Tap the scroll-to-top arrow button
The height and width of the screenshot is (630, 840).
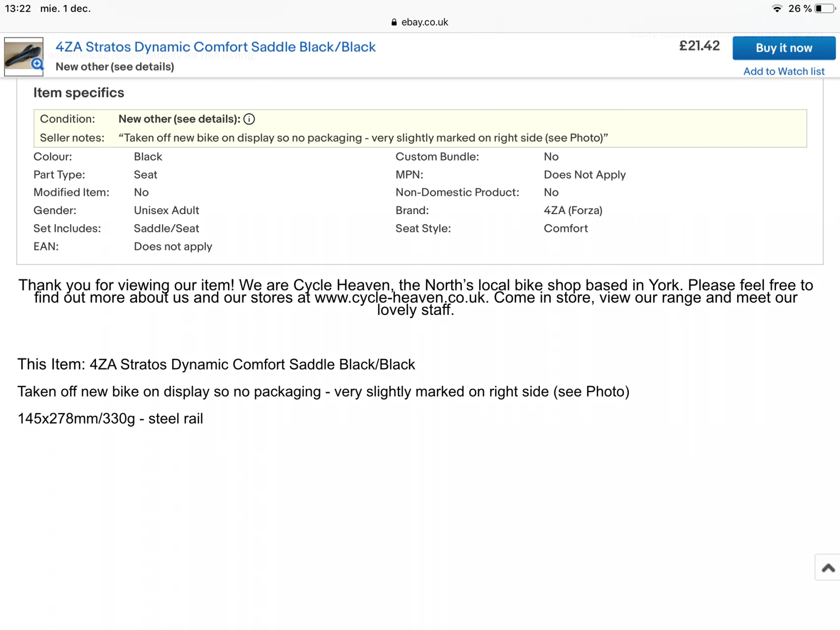(x=828, y=567)
